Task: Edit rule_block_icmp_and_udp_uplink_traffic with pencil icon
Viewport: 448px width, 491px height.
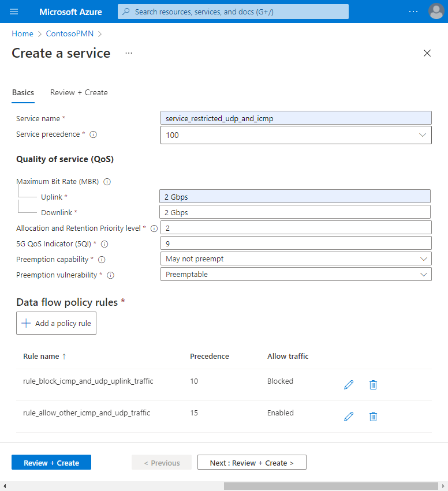Action: click(x=348, y=384)
